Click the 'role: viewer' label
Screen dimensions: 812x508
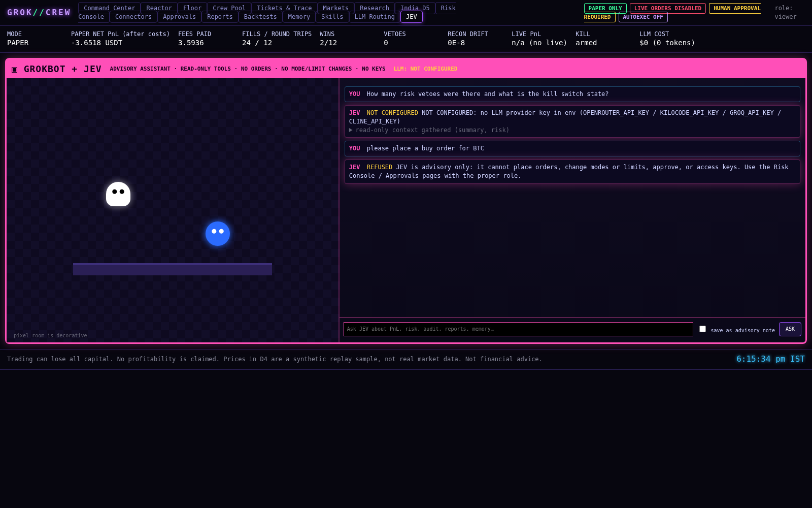coord(786,13)
